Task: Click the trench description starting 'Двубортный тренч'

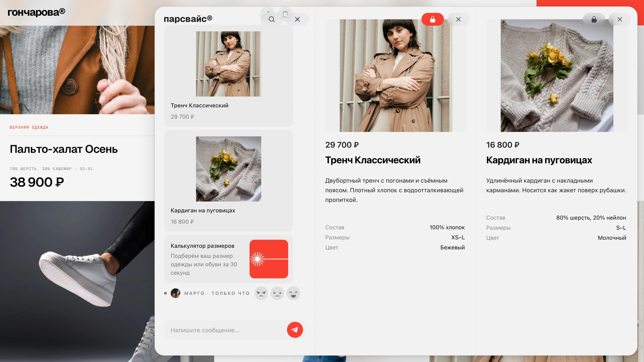Action: pyautogui.click(x=394, y=190)
